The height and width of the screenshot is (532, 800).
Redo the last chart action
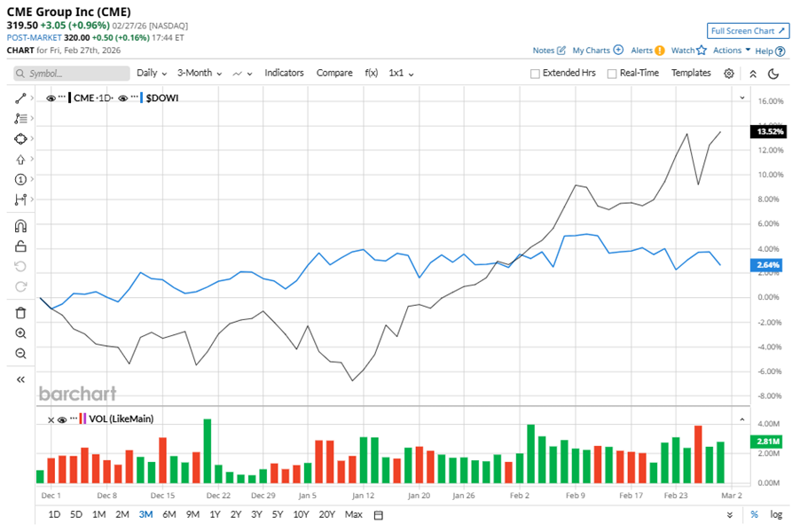tap(20, 286)
